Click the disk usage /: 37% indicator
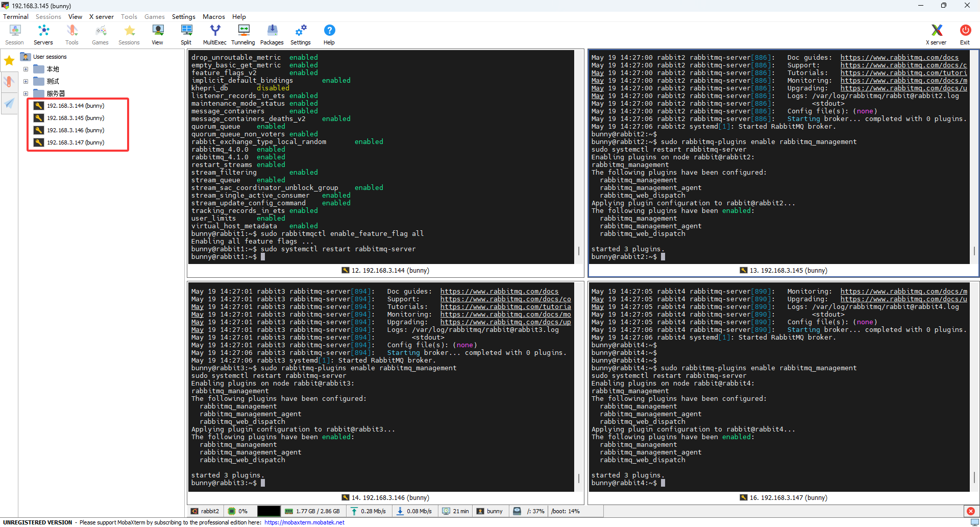980x527 pixels. [529, 511]
